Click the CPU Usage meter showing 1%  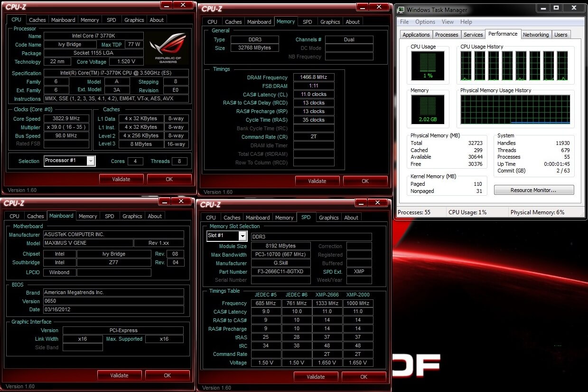tap(428, 66)
